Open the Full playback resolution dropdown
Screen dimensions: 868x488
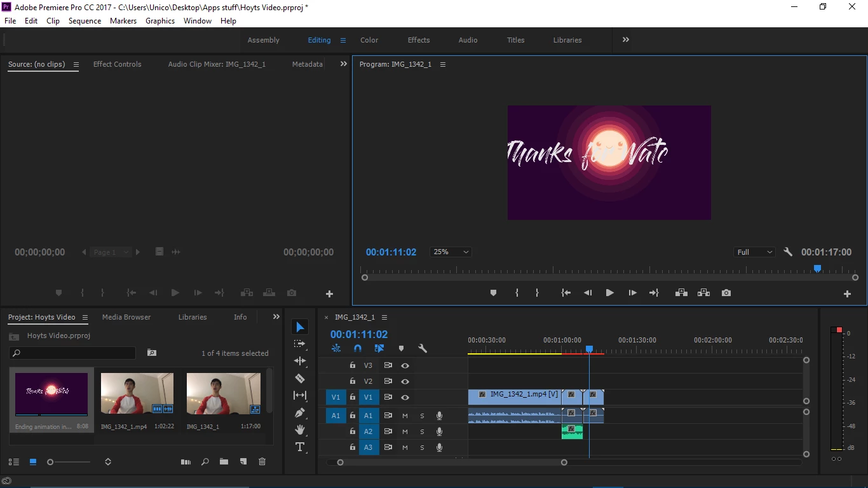(754, 252)
